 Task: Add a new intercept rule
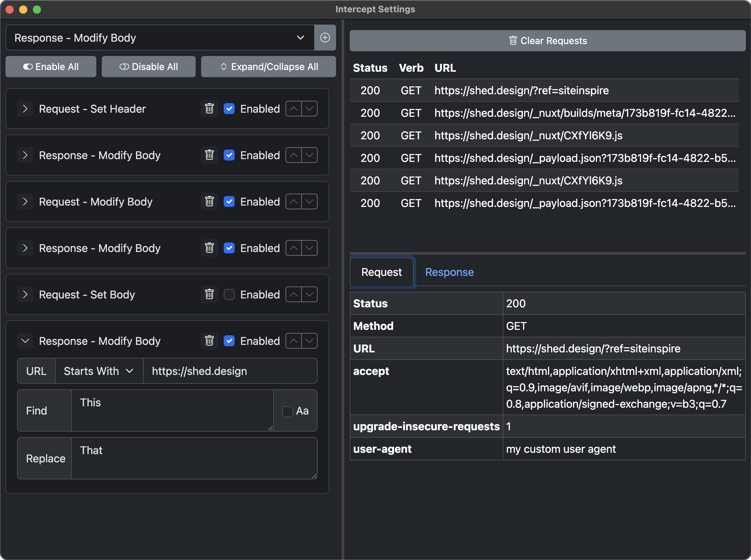pos(325,38)
